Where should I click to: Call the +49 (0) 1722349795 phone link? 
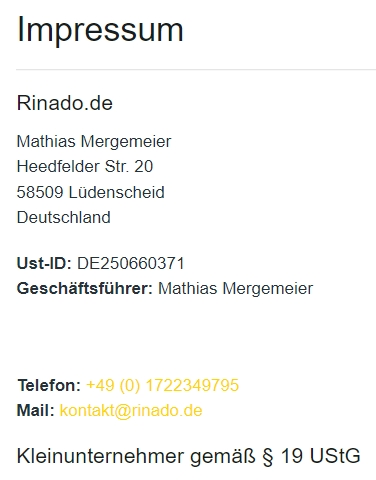(162, 386)
